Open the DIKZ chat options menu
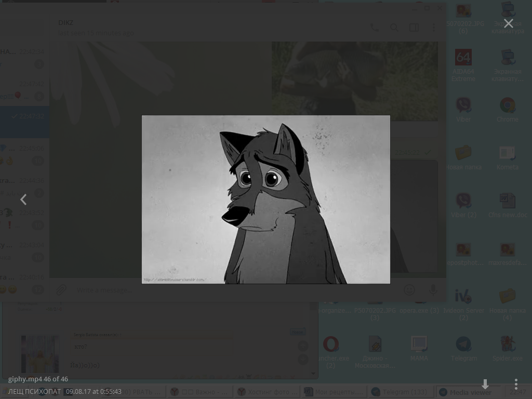The image size is (532, 399). (434, 28)
